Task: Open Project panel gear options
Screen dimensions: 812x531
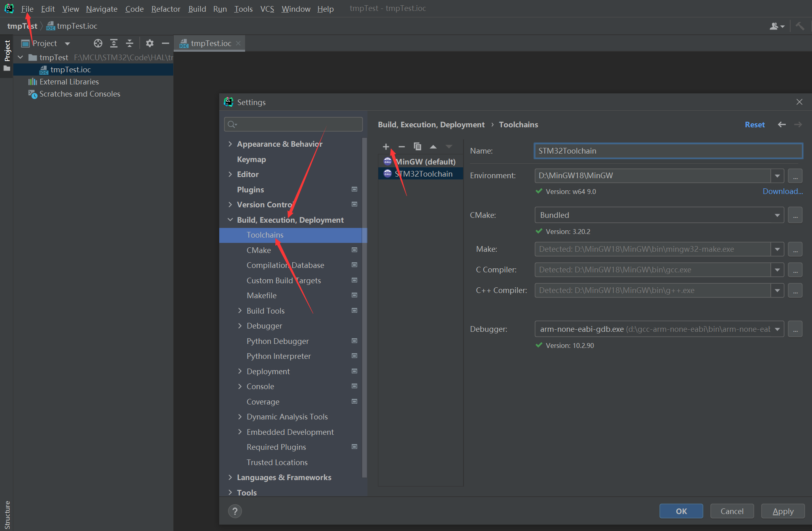Action: click(149, 43)
